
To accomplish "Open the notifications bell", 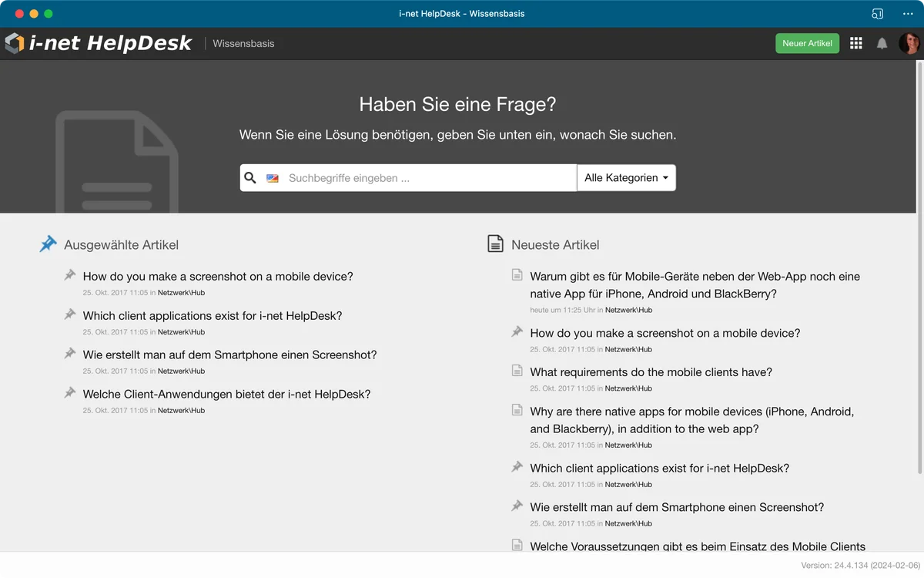I will coord(882,44).
